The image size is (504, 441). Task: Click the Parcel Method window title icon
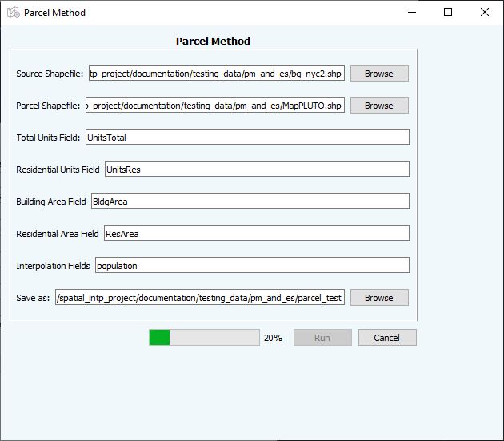click(14, 13)
